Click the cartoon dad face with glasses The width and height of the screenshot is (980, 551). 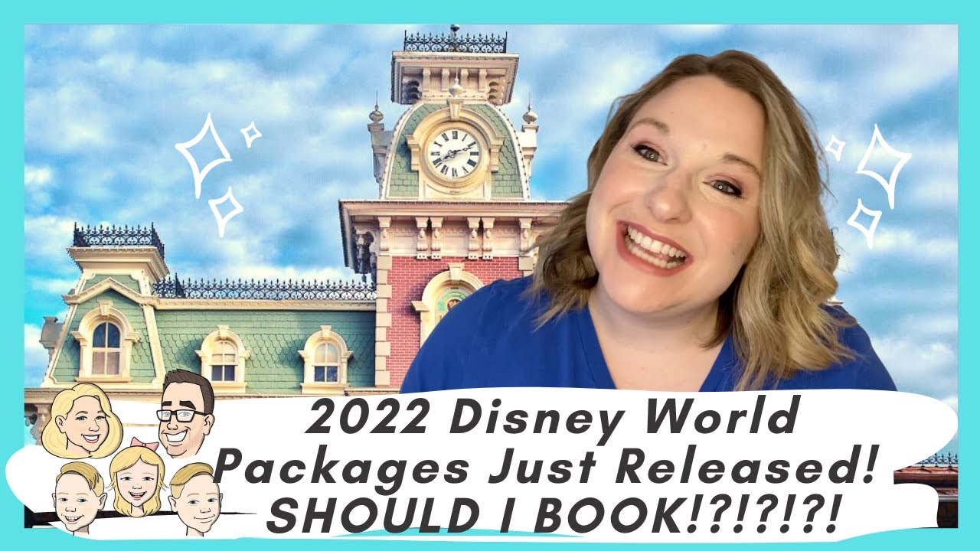click(x=185, y=414)
